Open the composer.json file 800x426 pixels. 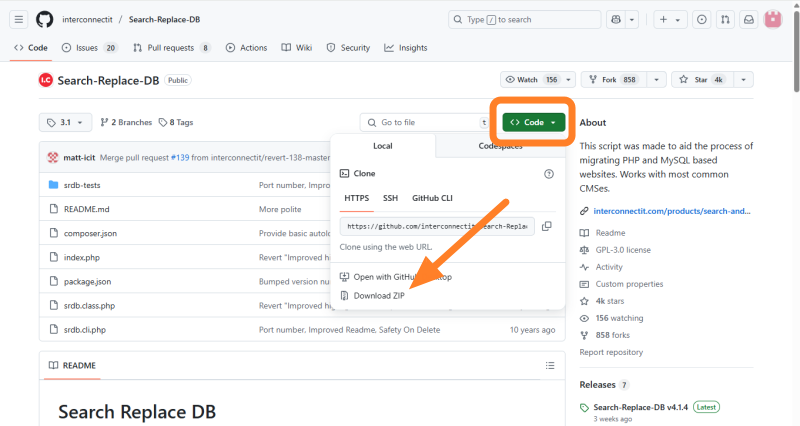[90, 233]
